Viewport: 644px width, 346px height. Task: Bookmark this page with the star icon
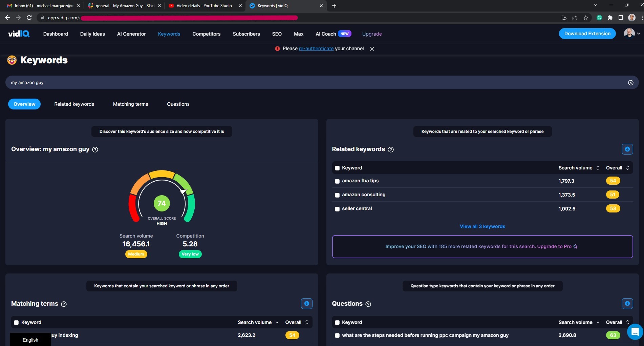pyautogui.click(x=586, y=18)
